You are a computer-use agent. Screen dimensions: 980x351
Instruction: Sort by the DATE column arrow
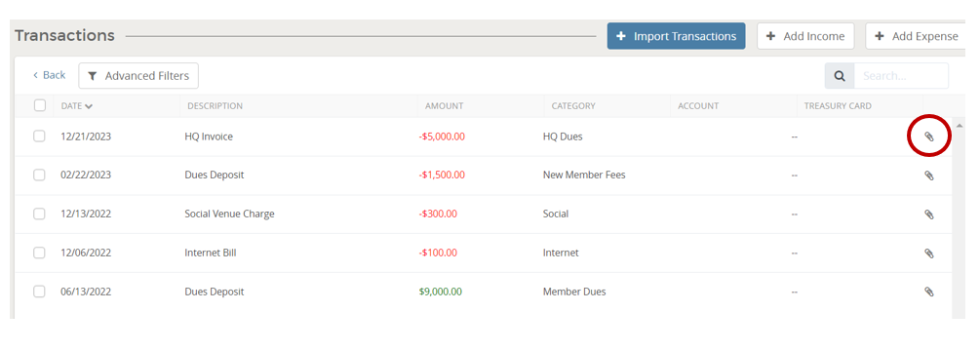89,106
